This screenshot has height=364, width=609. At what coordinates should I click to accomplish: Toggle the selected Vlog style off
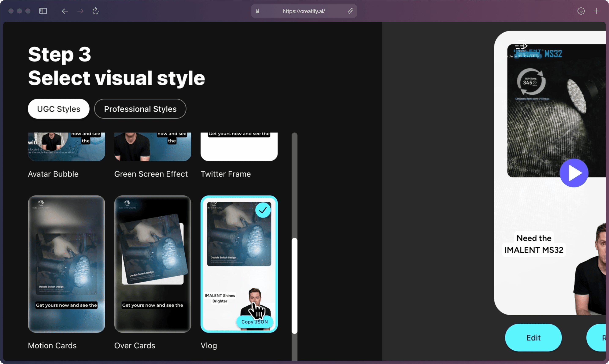pos(263,210)
